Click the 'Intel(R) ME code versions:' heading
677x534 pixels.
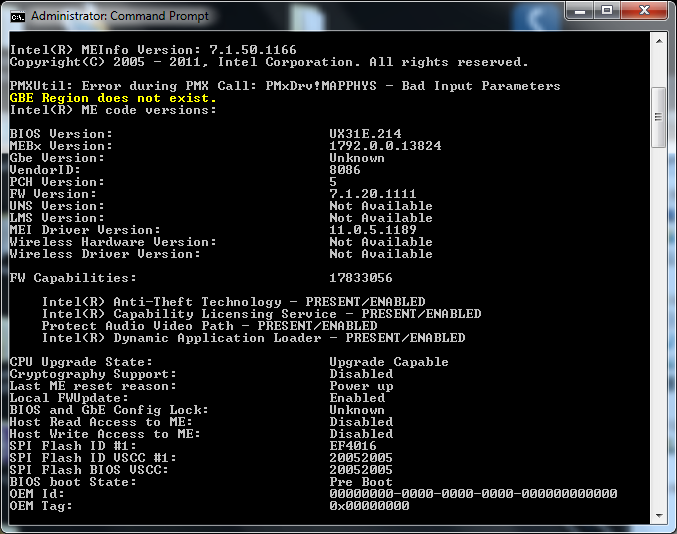pyautogui.click(x=113, y=110)
